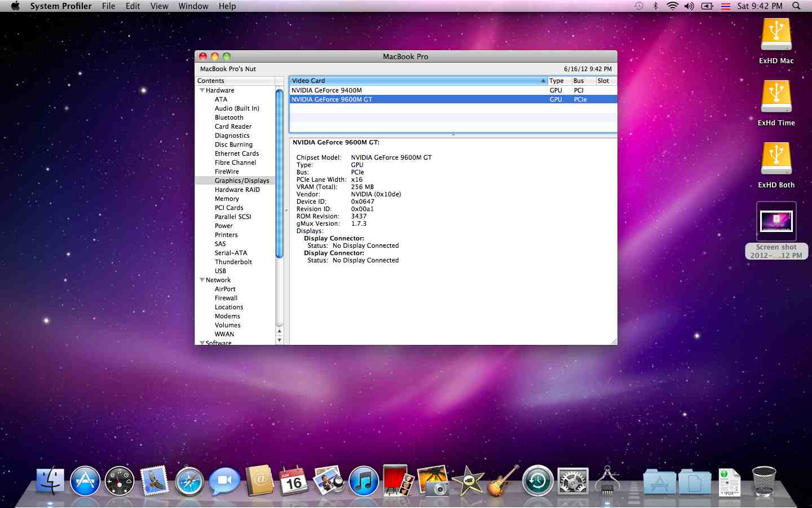Select Memory in the Hardware list
Viewport: 812px width, 508px height.
point(227,199)
